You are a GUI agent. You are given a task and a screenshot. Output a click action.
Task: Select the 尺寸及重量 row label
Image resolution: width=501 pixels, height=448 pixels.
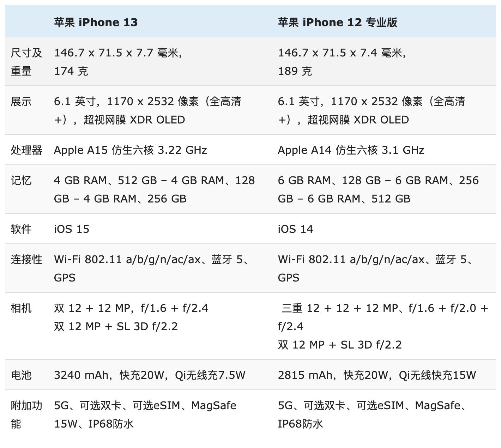click(26, 62)
